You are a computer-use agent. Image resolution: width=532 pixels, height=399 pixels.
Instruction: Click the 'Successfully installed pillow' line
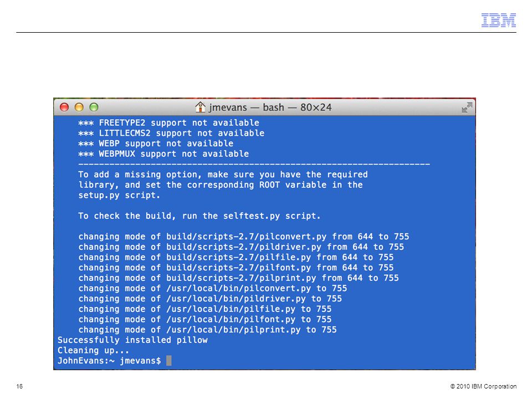click(132, 340)
